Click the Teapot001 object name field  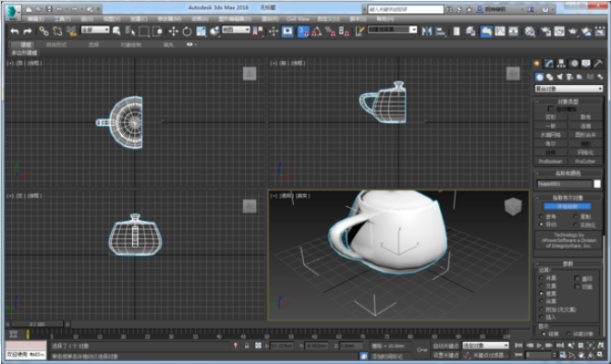pyautogui.click(x=564, y=184)
